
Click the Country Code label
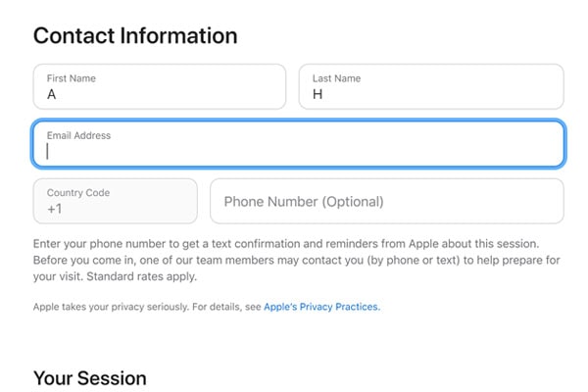(x=78, y=192)
